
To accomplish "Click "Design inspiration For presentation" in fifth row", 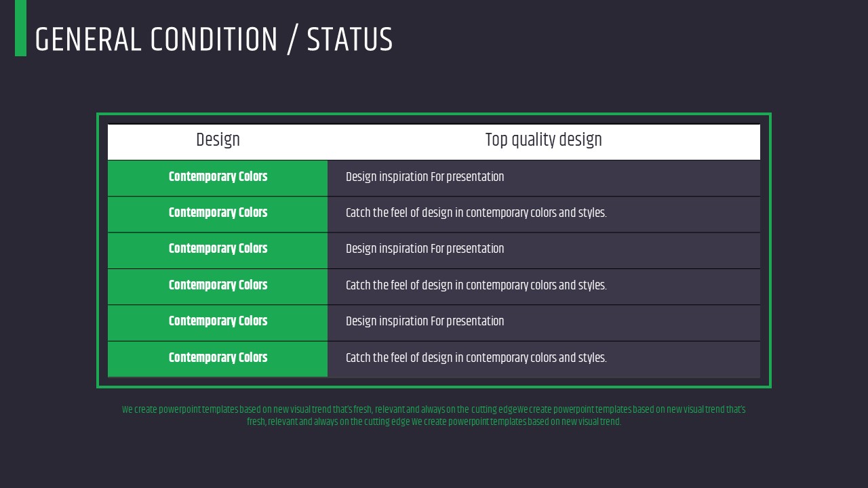I will [425, 321].
